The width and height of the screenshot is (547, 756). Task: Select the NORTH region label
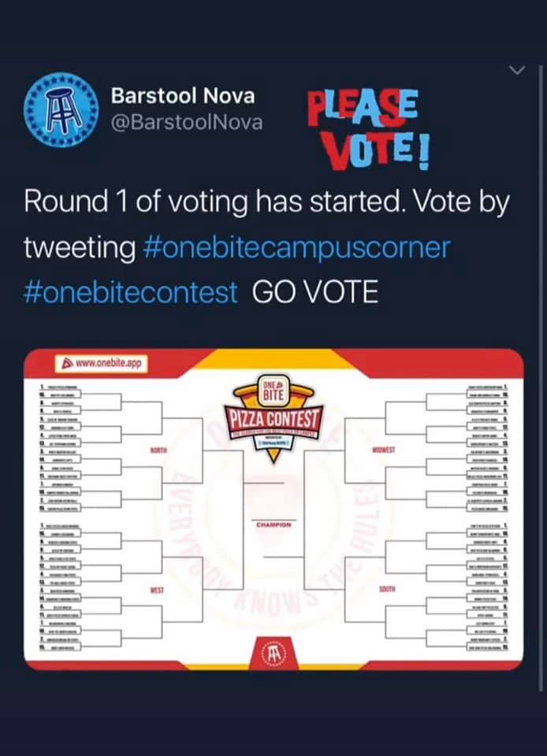click(158, 450)
